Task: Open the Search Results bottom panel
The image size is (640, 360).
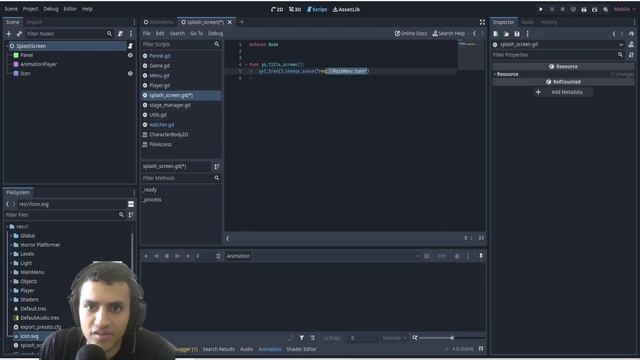Action: pos(219,349)
